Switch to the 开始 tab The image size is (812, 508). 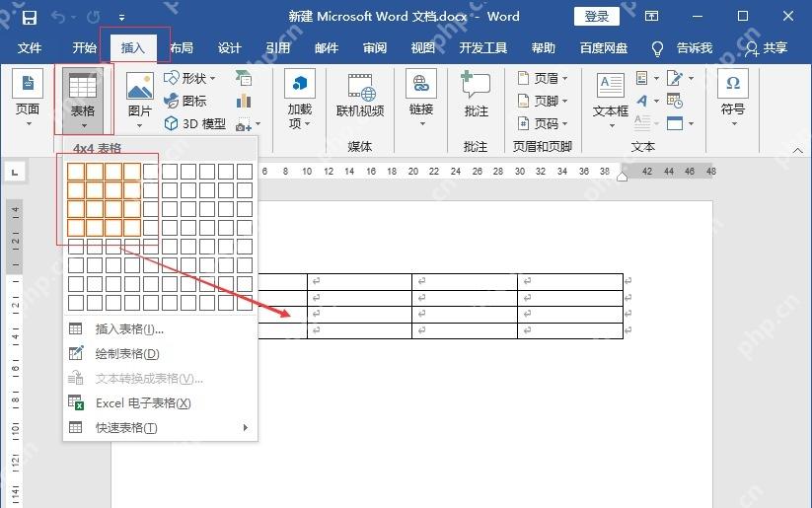click(x=85, y=48)
